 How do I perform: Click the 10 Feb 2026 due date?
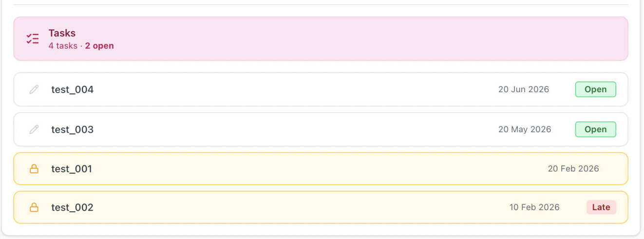(534, 207)
